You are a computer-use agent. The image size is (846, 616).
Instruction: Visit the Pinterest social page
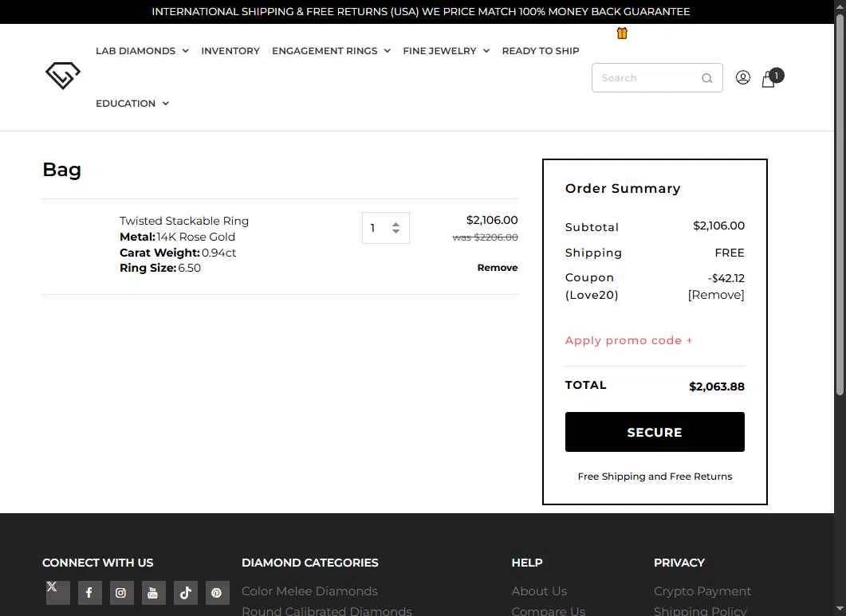[x=218, y=593]
